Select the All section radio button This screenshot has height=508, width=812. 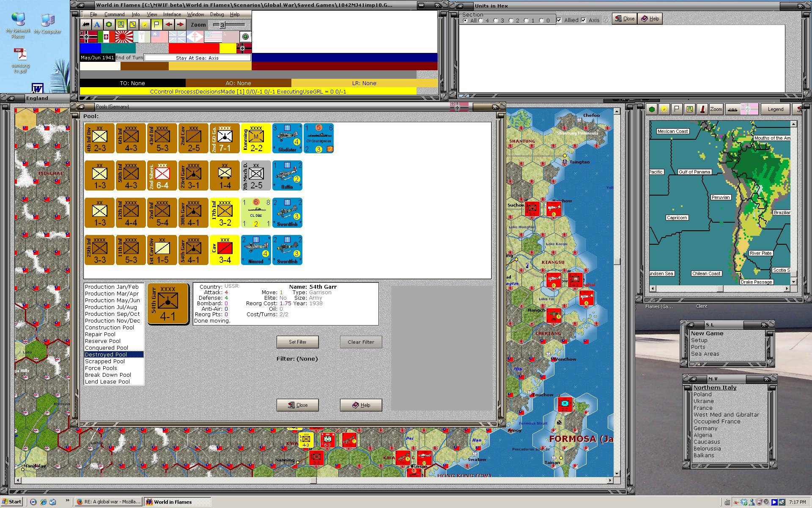click(465, 20)
